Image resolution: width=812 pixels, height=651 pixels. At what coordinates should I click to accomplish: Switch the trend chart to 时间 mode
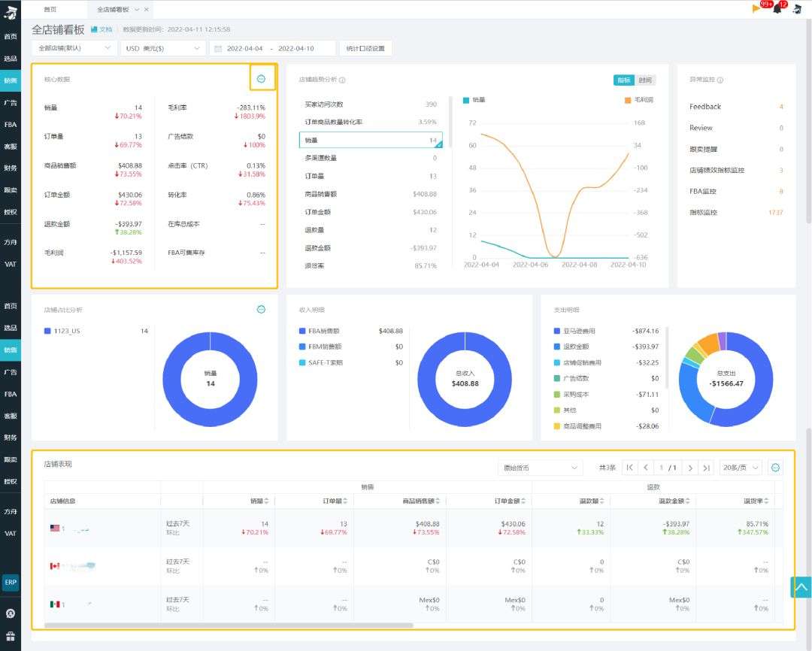[x=645, y=80]
